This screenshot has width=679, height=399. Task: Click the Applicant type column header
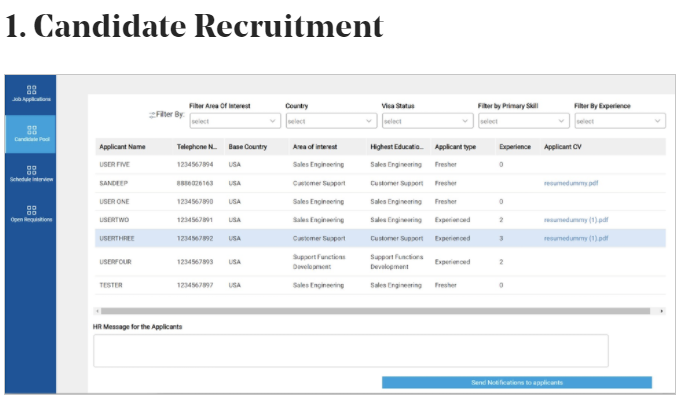455,147
